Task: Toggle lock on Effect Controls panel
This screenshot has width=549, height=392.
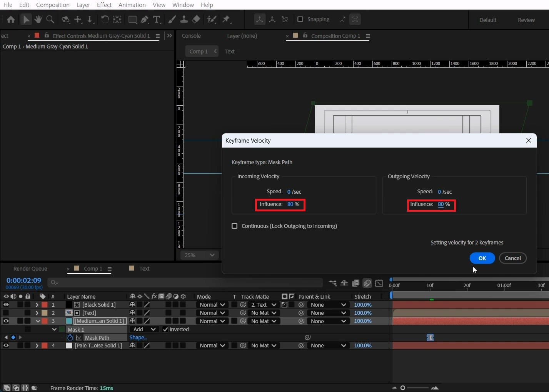Action: tap(47, 35)
